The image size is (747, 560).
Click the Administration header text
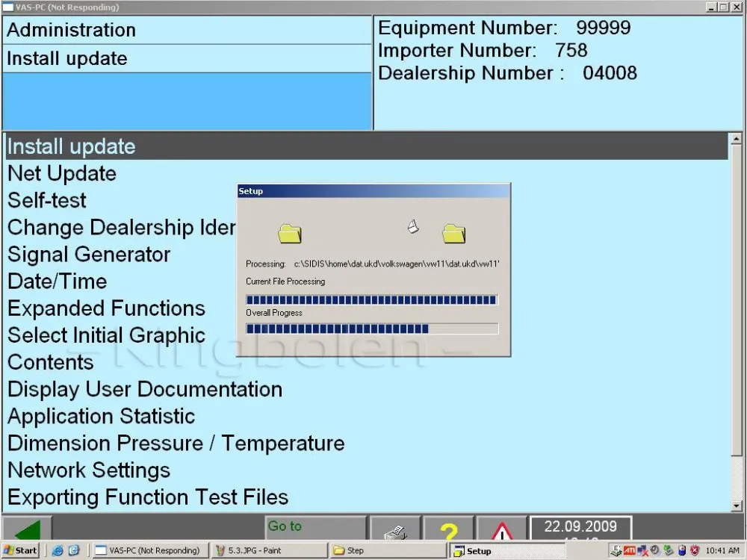coord(72,30)
